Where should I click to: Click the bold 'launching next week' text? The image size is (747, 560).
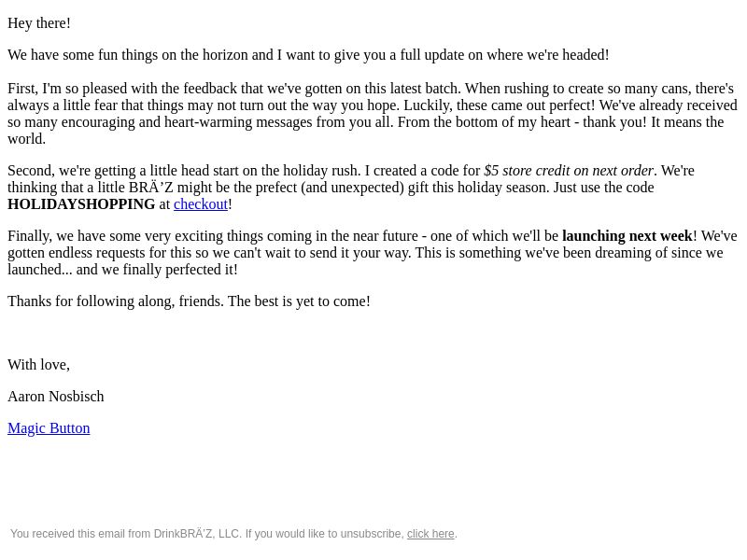coord(627,236)
